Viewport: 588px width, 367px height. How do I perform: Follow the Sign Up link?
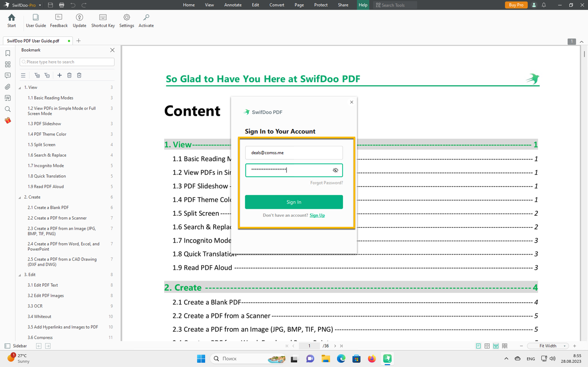coord(317,215)
